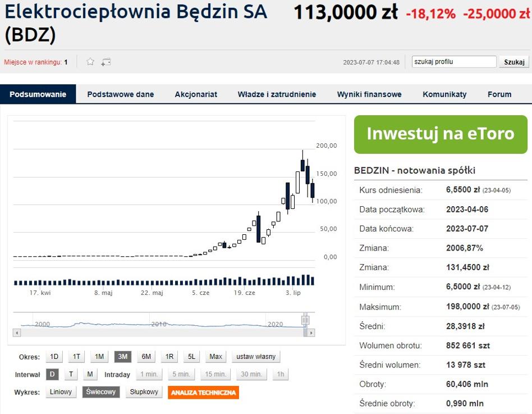Add stock to favorites with star icon
Image resolution: width=532 pixels, height=414 pixels.
(90, 62)
